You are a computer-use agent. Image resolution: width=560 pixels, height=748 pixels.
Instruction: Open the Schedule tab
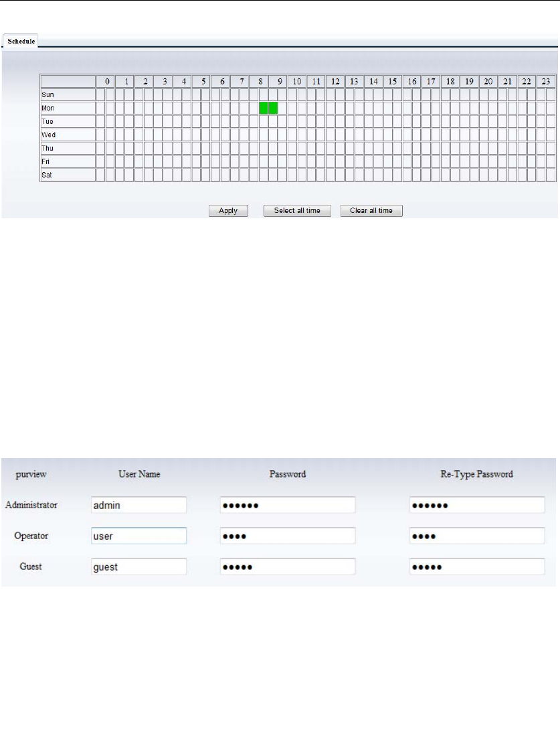[x=21, y=42]
